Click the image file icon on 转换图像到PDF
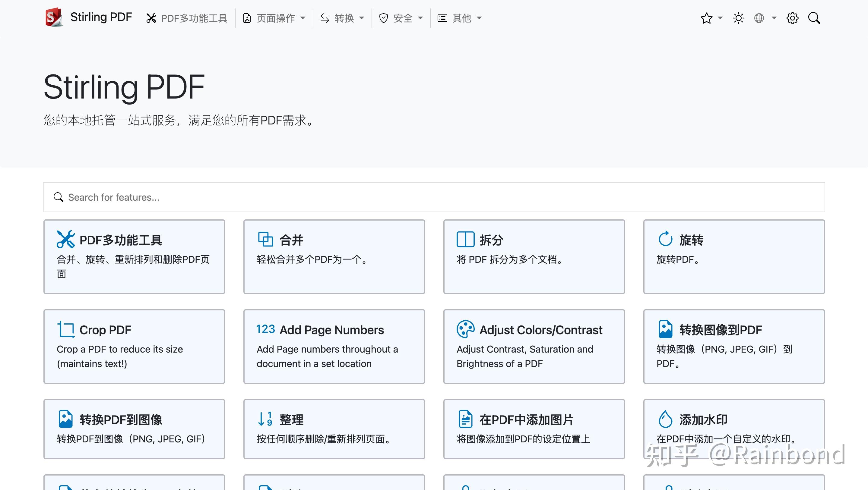868x490 pixels. point(665,329)
